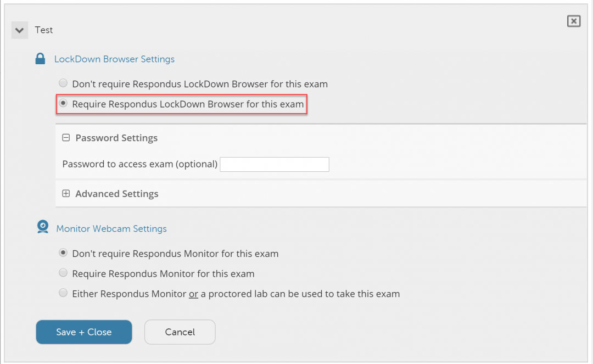Select require Respondus Monitor for this exam

tap(63, 272)
